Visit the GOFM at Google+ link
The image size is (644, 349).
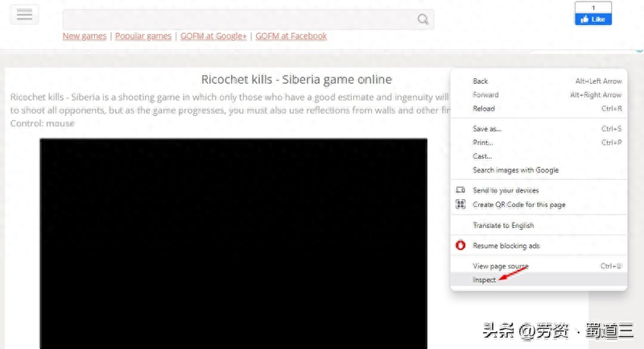[213, 36]
